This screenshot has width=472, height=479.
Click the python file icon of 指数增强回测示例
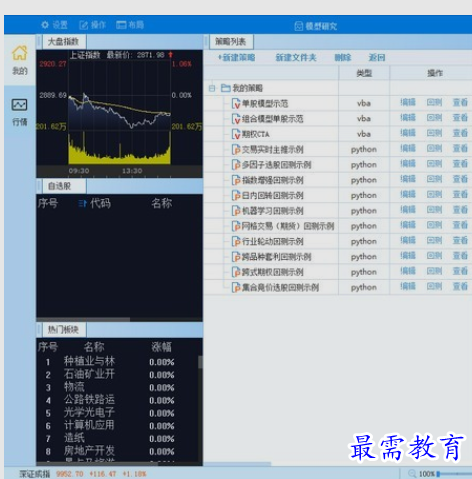[x=236, y=180]
